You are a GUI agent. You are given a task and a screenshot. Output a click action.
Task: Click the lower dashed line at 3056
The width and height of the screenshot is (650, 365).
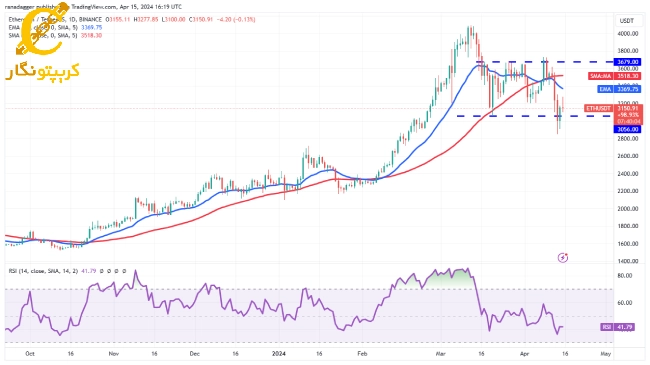coord(534,116)
